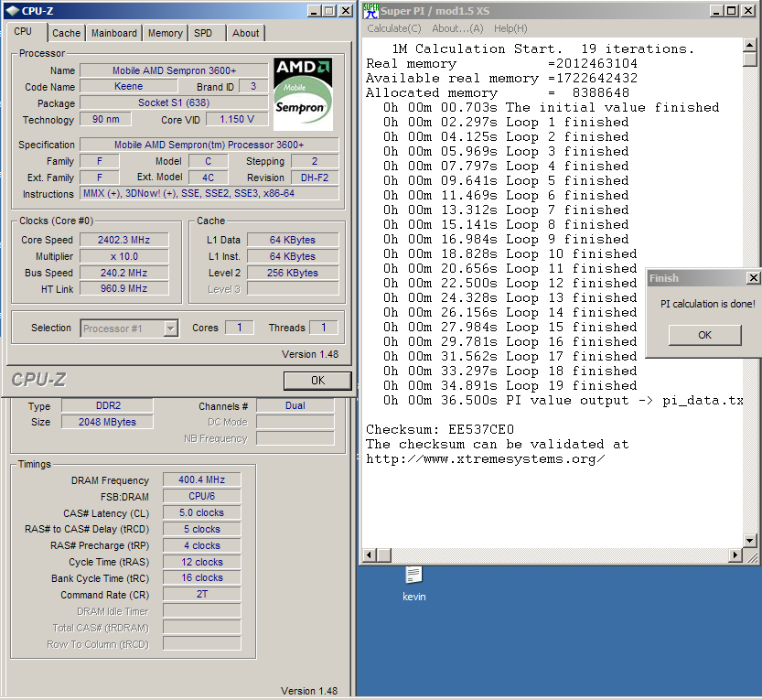Select the CPU tab
The height and width of the screenshot is (700, 762).
coord(23,32)
